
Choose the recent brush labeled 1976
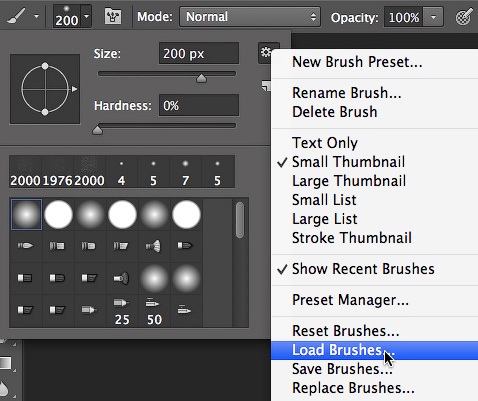[x=57, y=172]
